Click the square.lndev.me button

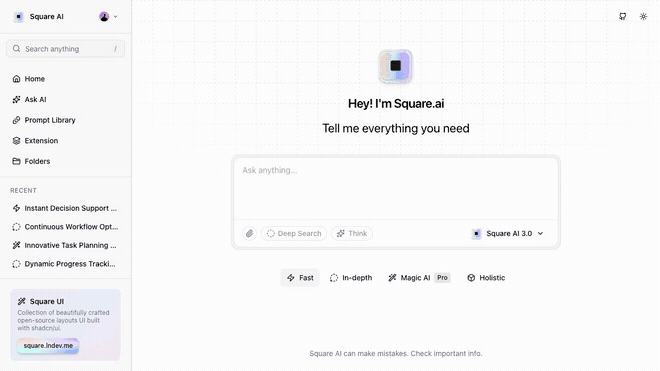pos(48,346)
